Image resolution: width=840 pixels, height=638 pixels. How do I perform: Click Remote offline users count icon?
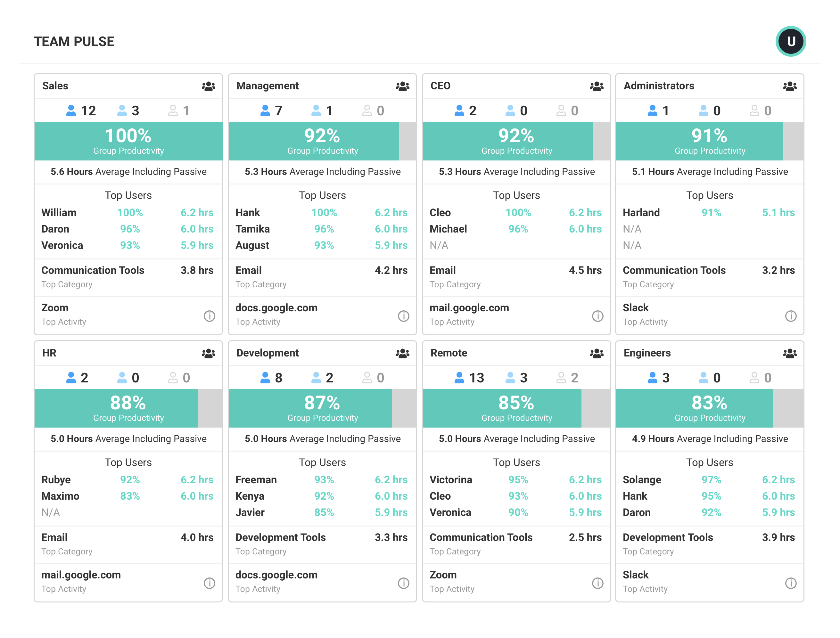click(x=561, y=378)
